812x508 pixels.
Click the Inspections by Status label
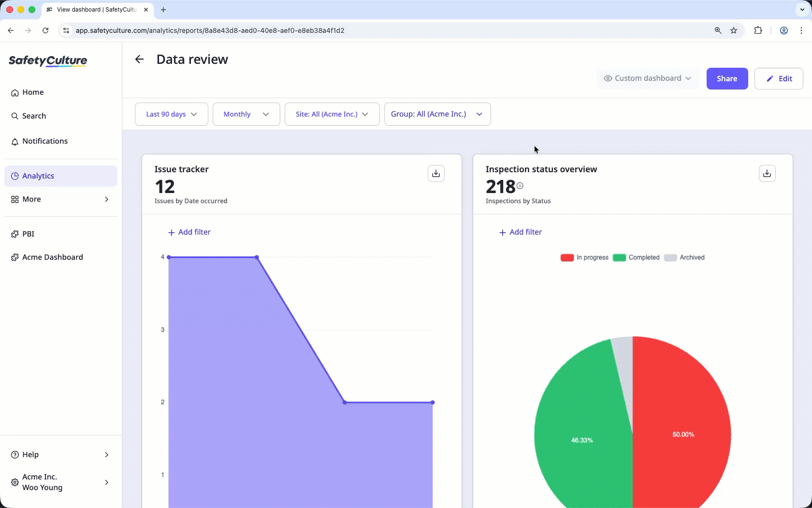(x=518, y=201)
